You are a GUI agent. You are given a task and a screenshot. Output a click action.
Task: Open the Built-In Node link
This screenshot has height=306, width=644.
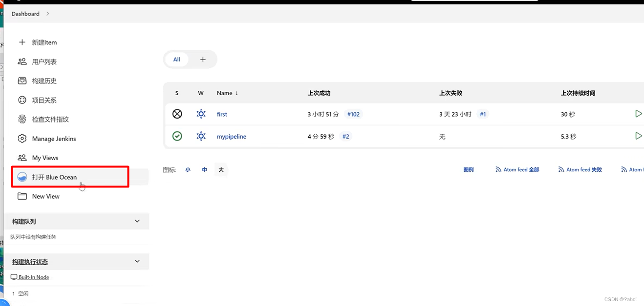pyautogui.click(x=34, y=277)
